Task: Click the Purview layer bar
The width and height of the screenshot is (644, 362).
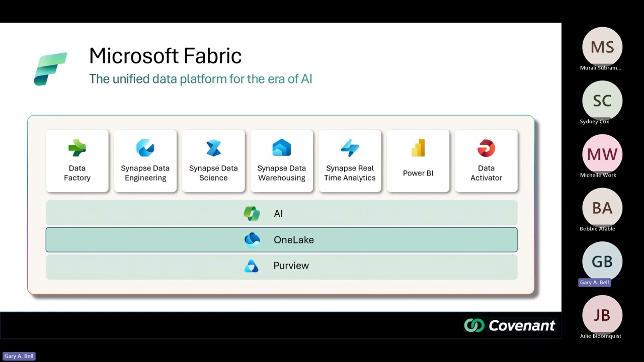Action: [281, 266]
